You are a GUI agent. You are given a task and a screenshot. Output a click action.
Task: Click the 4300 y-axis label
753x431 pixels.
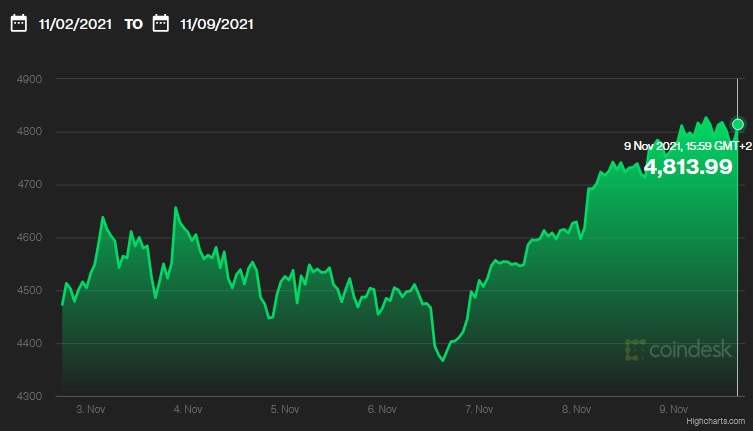[28, 397]
